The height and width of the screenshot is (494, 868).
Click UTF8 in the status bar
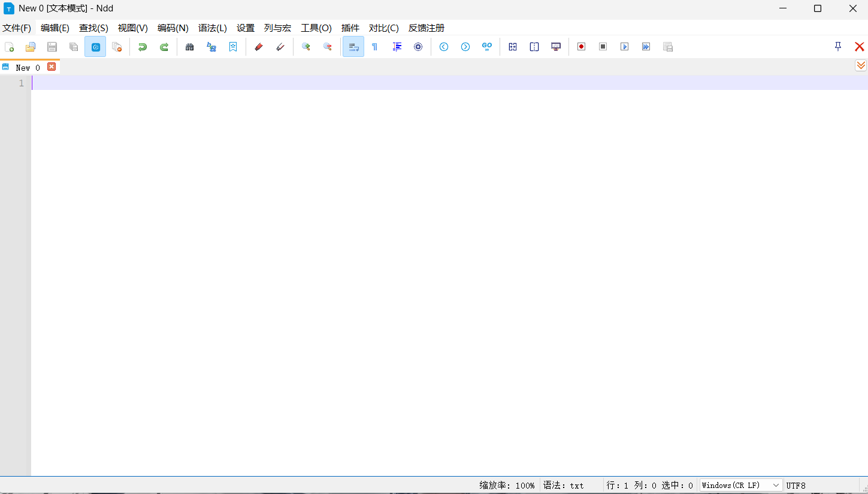[x=795, y=485]
